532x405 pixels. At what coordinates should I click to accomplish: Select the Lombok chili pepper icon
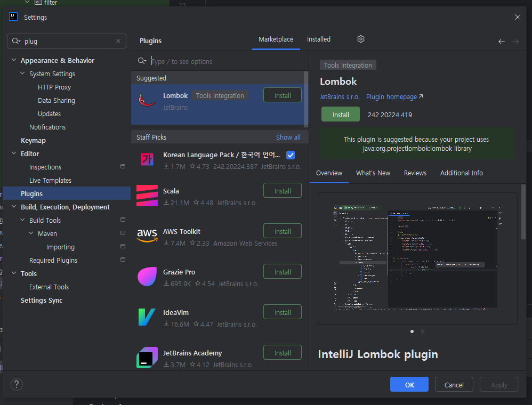(x=147, y=99)
